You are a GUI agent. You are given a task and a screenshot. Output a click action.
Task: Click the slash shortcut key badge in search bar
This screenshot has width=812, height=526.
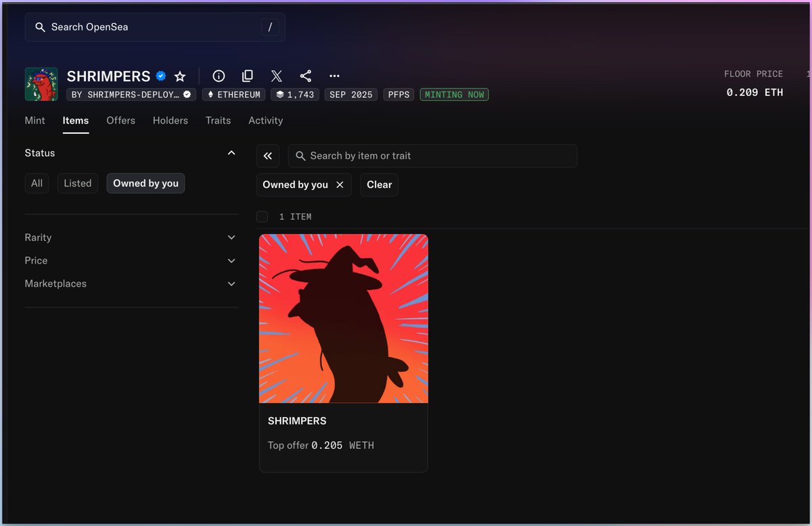[270, 27]
